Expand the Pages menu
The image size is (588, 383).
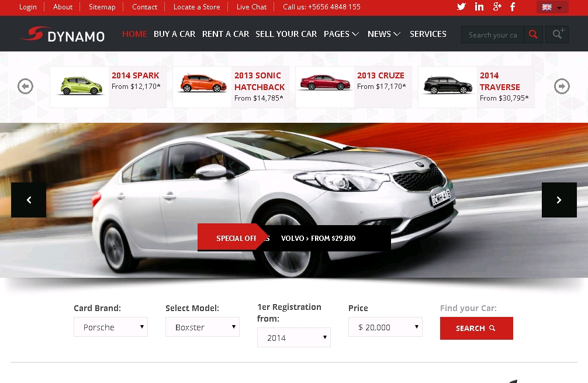[x=341, y=34]
